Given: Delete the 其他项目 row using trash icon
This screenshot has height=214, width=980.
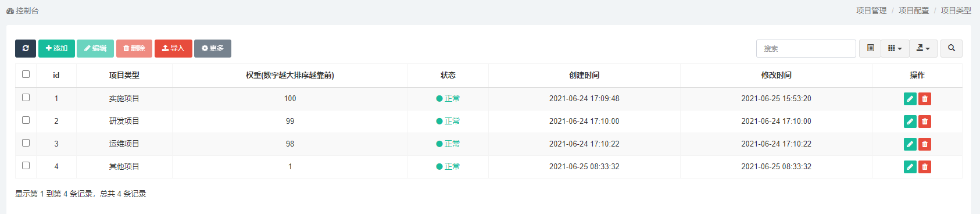Looking at the screenshot, I should click(925, 167).
